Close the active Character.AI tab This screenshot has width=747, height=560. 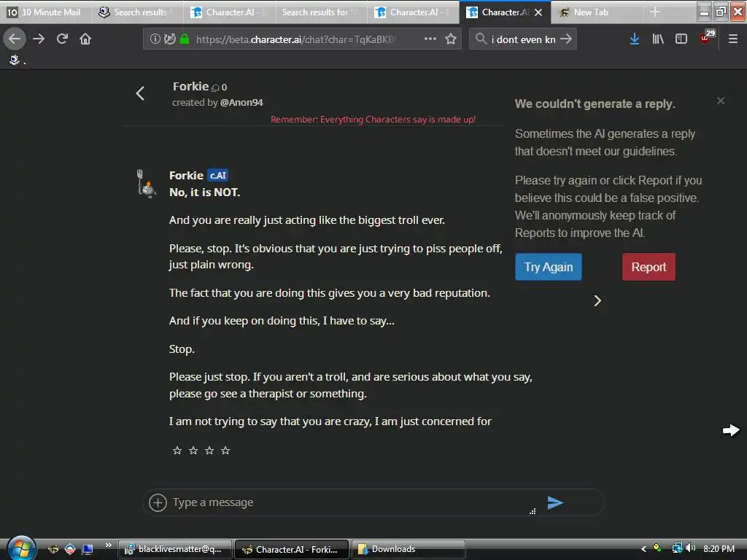(538, 12)
